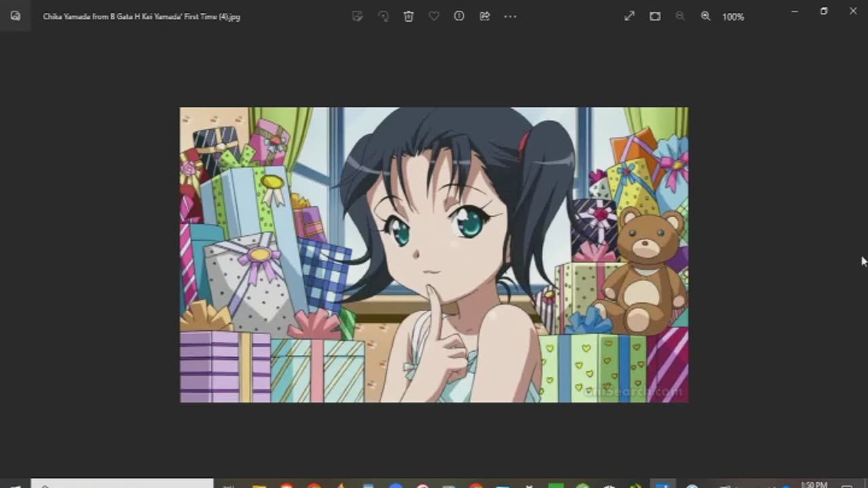Open the Edit image tool
The image size is (868, 488).
(x=357, y=16)
